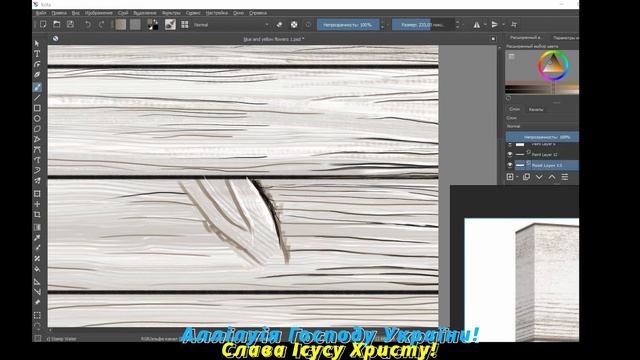Select the Multibrush tool
The width and height of the screenshot is (640, 360).
tap(37, 181)
